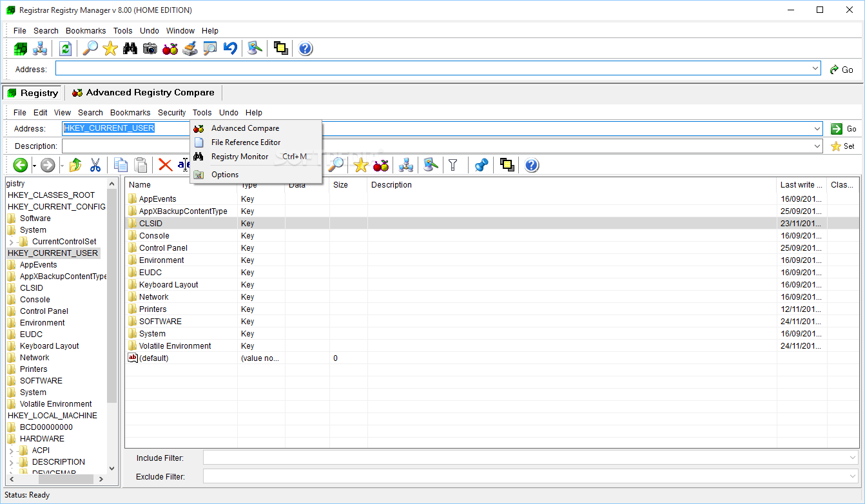
Task: Sort by the Name column header
Action: pyautogui.click(x=181, y=185)
